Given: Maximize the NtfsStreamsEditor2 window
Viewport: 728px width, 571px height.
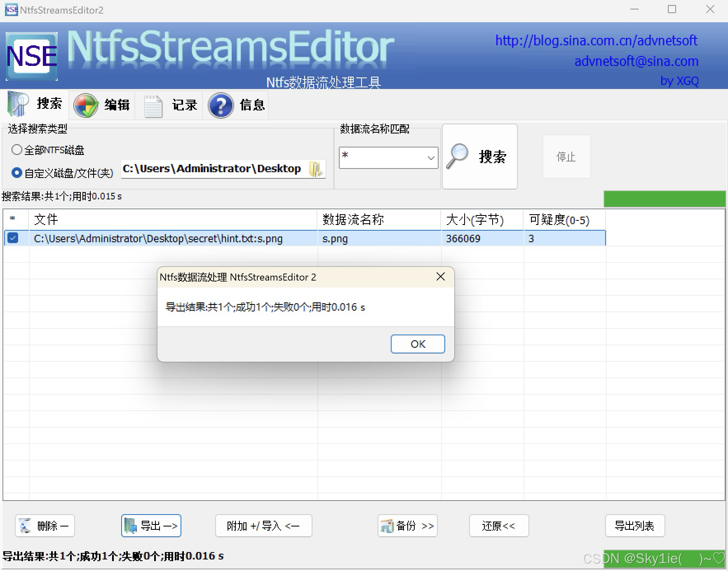Looking at the screenshot, I should click(672, 9).
